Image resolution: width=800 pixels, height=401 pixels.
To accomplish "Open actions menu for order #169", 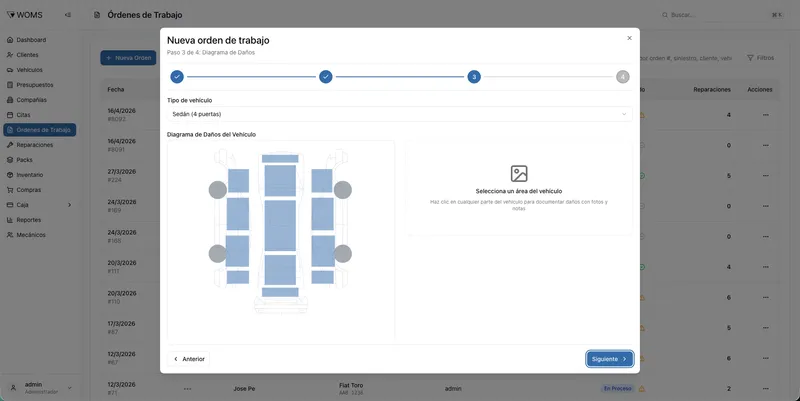I will (x=765, y=206).
